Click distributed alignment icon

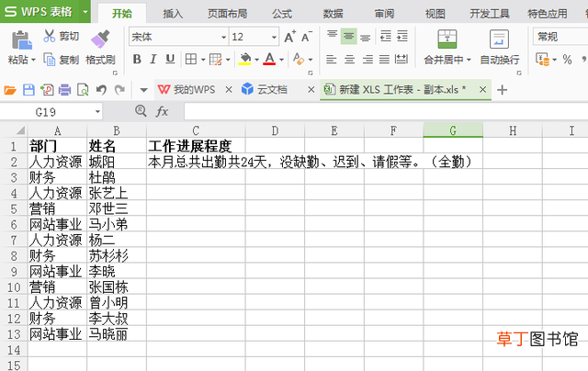coord(401,59)
